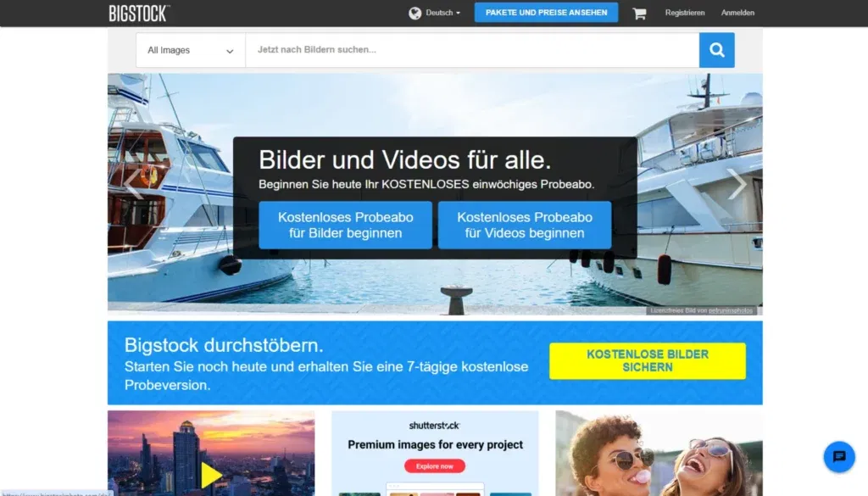868x496 pixels.
Task: Open the shopping cart icon
Action: (x=640, y=13)
